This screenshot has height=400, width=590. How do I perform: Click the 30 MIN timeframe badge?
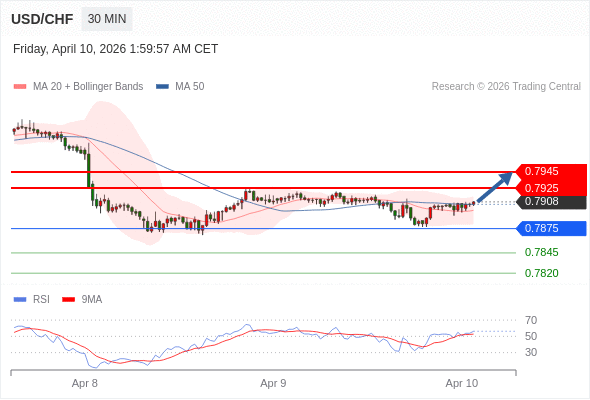107,19
